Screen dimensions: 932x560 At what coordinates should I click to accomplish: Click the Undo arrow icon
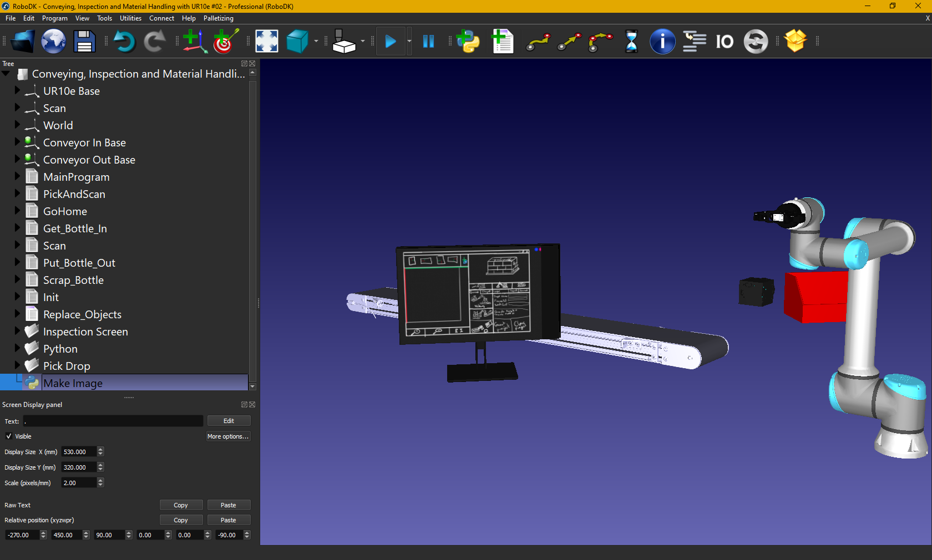tap(124, 42)
